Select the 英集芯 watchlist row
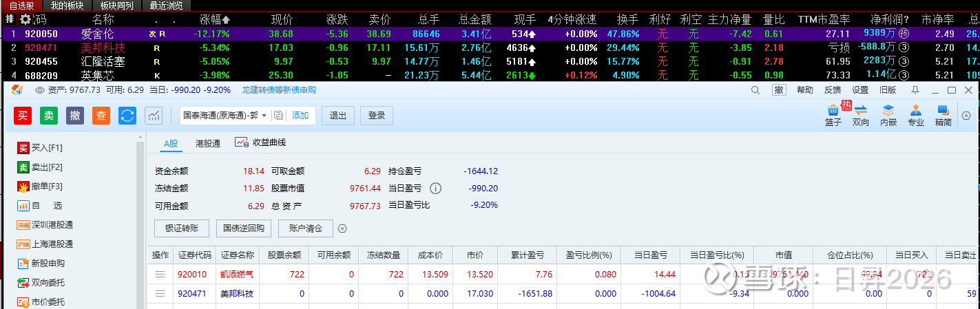Viewport: 980px width, 309px height. pos(490,75)
